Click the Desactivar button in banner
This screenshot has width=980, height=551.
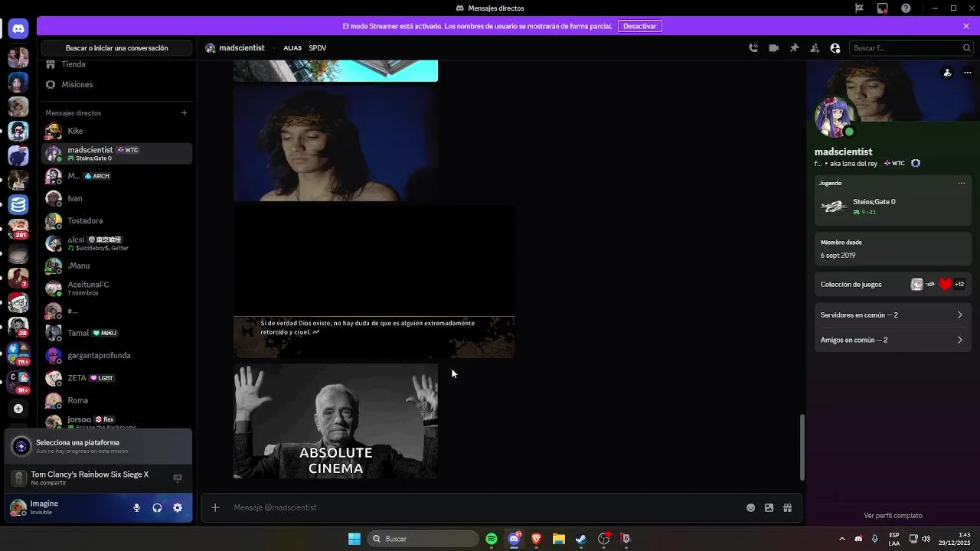[639, 26]
